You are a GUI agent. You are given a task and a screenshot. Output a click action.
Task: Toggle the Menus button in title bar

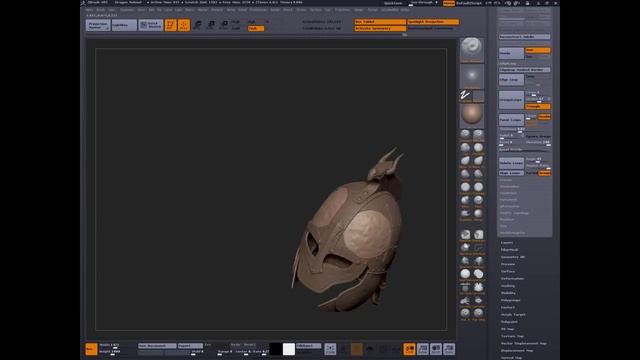pyautogui.click(x=449, y=3)
